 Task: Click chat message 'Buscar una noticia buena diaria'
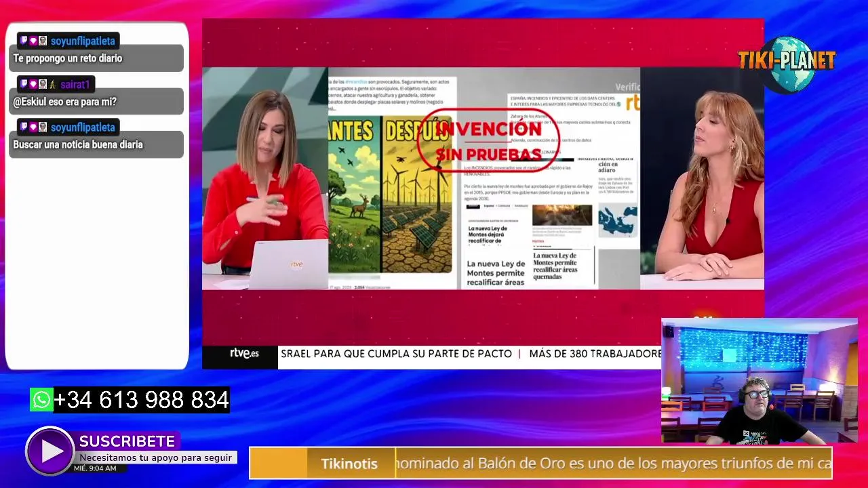[x=78, y=144]
